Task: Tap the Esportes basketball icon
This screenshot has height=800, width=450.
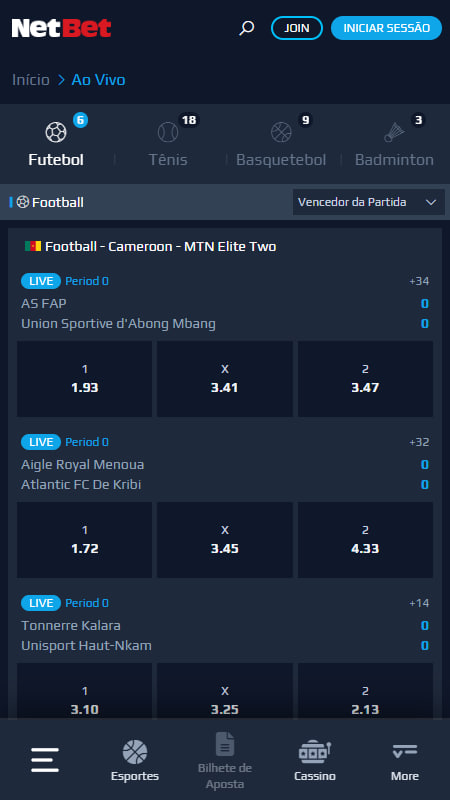Action: click(135, 752)
